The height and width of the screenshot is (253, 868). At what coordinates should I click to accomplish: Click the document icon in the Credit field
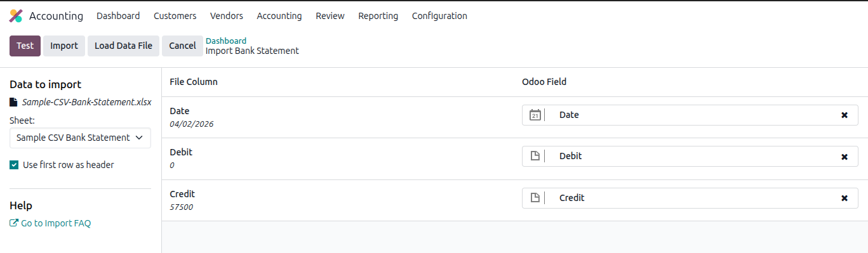tap(535, 198)
